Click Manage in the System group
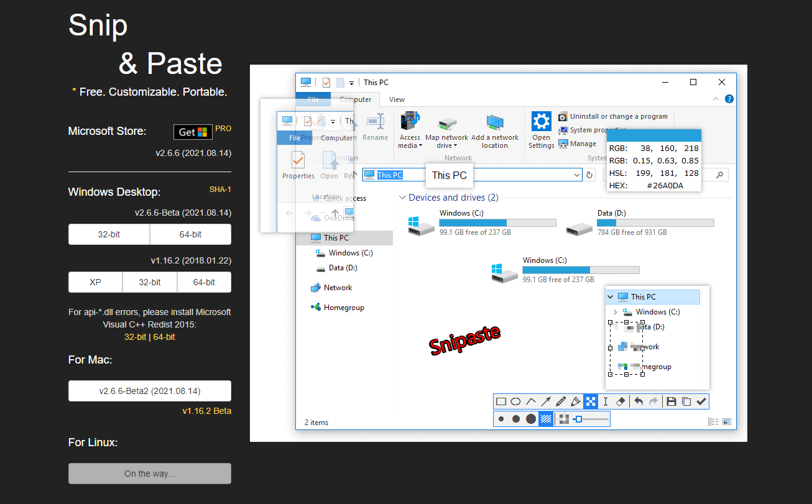812x504 pixels. point(578,144)
